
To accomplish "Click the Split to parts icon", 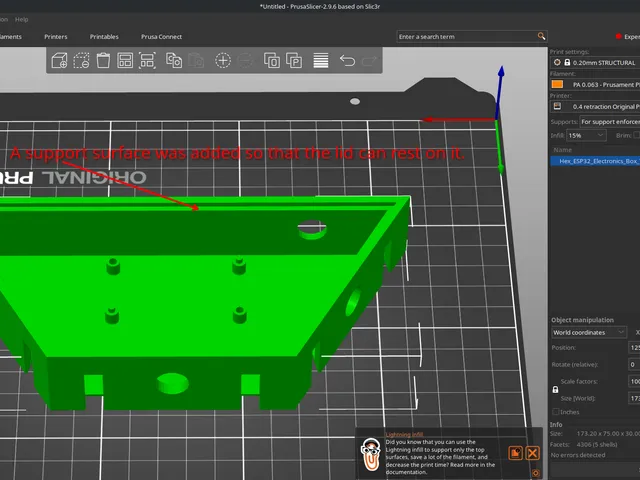I will click(294, 60).
